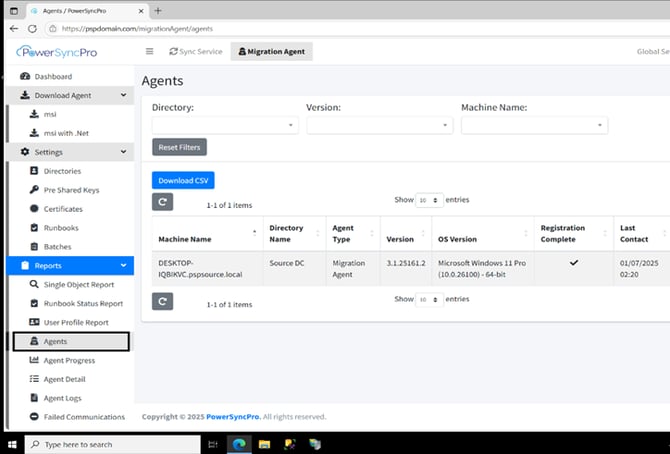Collapse the Settings section
Screen dimensions: 670x454
123,152
